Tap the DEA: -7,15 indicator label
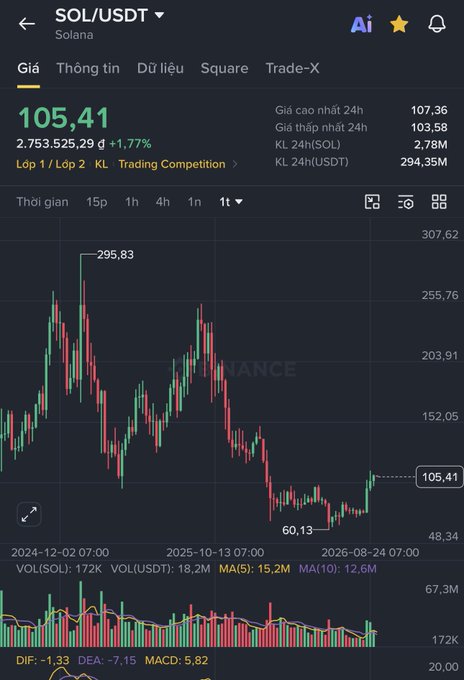The image size is (464, 680). click(x=107, y=660)
